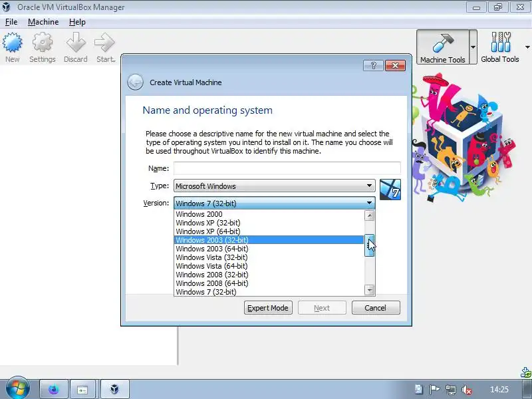
Task: Select the Machine Tools hammer button
Action: [443, 47]
